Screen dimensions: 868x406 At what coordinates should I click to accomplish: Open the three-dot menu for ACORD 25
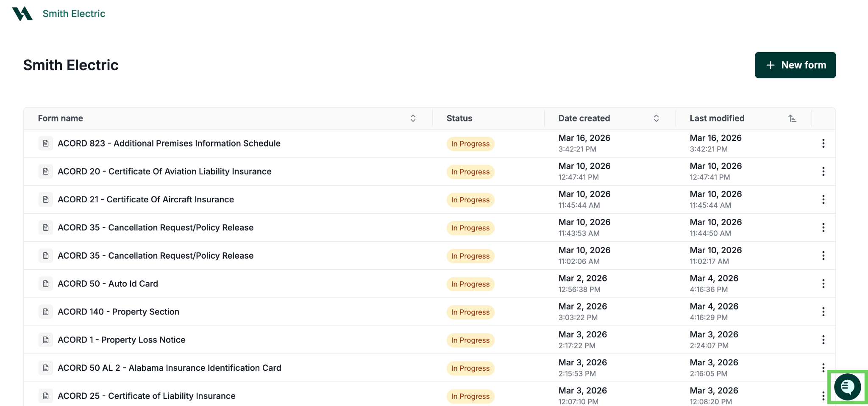click(x=823, y=396)
